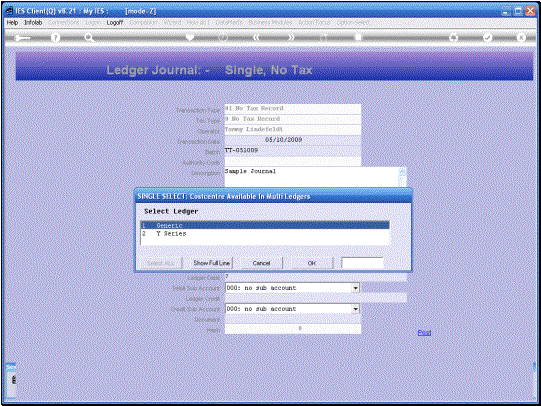Open the question mark help icon
The image size is (541, 406).
click(55, 37)
